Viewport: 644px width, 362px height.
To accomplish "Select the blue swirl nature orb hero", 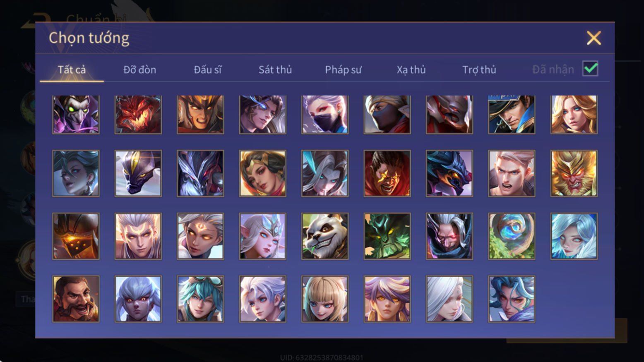I will coord(512,236).
